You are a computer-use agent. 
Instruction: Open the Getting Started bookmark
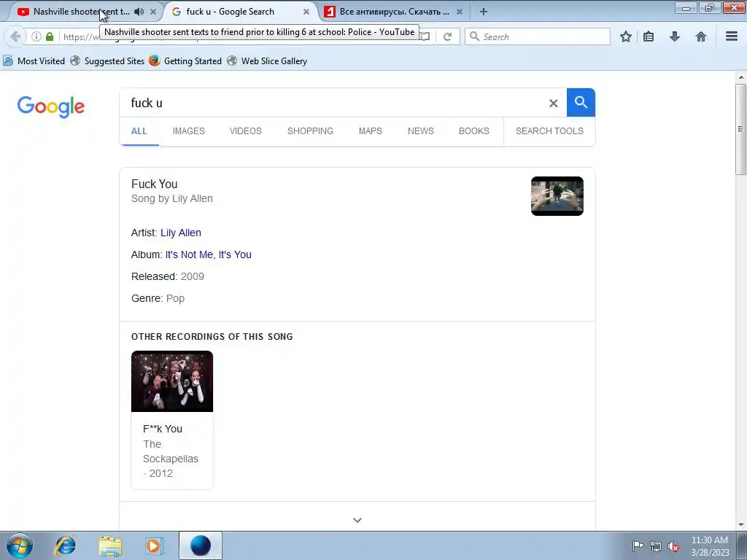(x=185, y=61)
